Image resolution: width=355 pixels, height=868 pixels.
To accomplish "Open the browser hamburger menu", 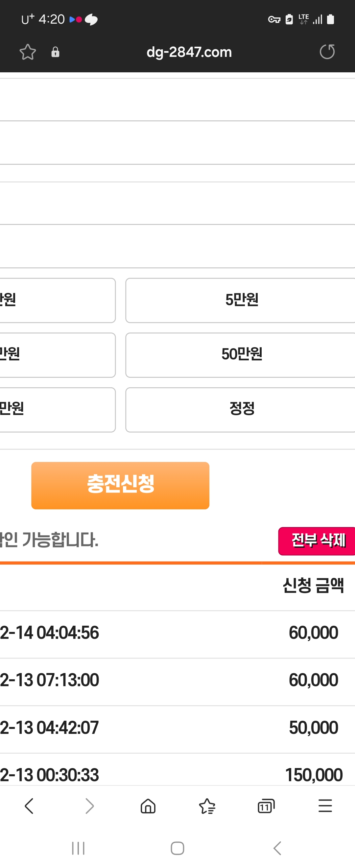I will pyautogui.click(x=325, y=806).
